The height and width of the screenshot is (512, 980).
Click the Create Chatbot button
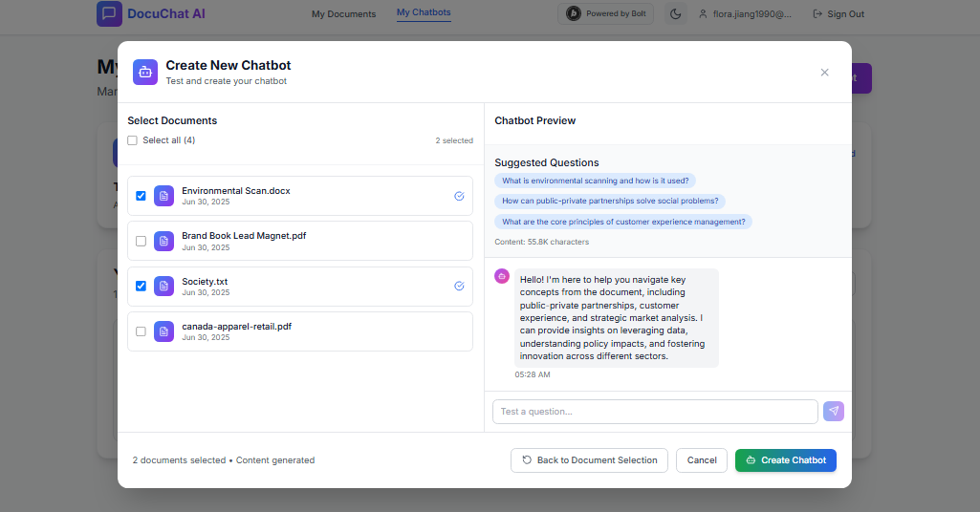[785, 460]
